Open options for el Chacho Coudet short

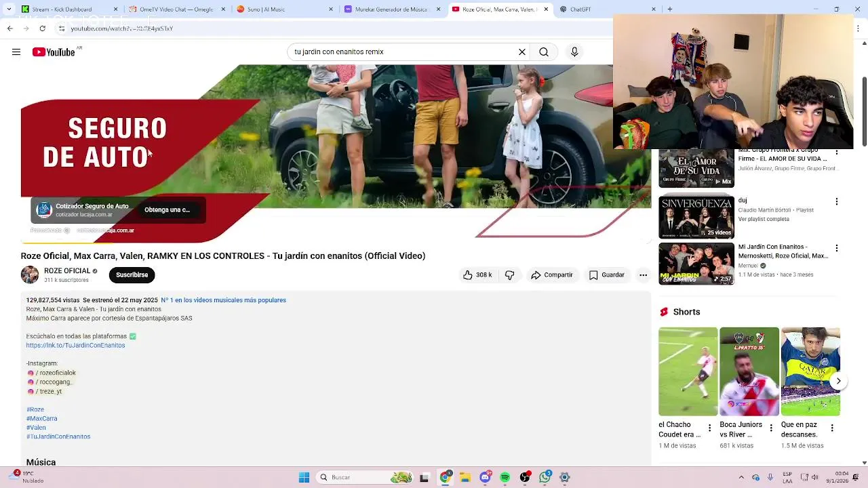pos(710,428)
